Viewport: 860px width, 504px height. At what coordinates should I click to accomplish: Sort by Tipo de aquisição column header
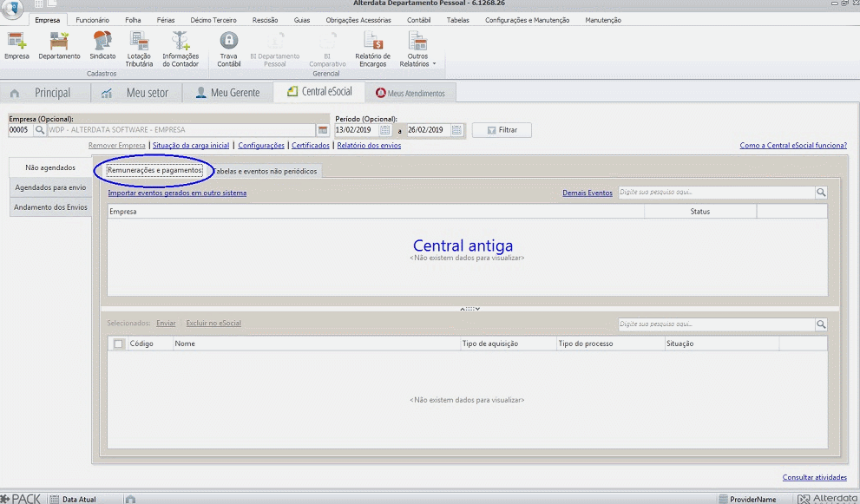tap(509, 344)
